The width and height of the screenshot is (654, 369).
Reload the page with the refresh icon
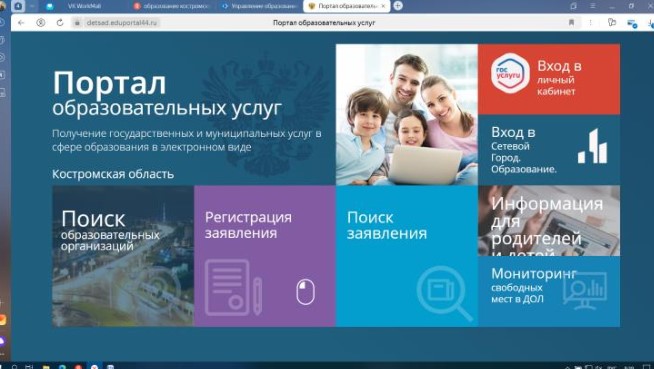(60, 23)
